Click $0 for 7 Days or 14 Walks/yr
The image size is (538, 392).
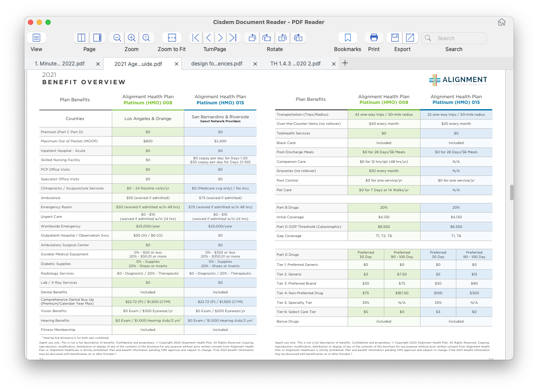(x=384, y=190)
